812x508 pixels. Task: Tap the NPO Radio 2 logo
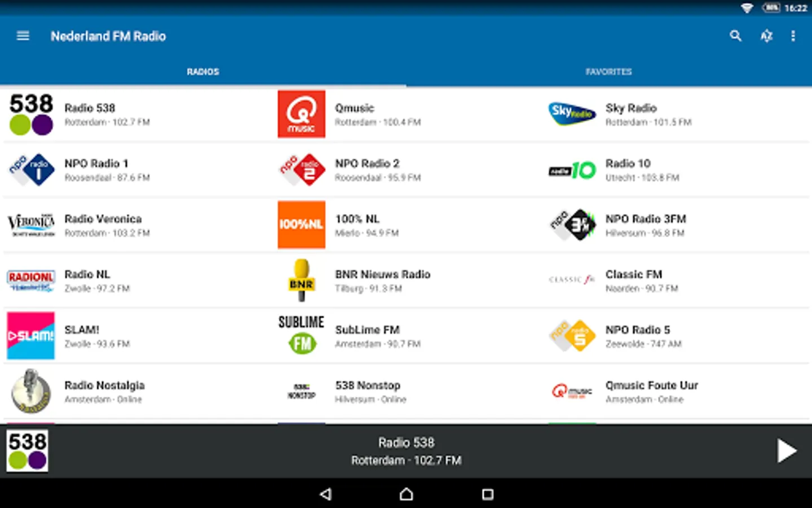[x=302, y=169]
